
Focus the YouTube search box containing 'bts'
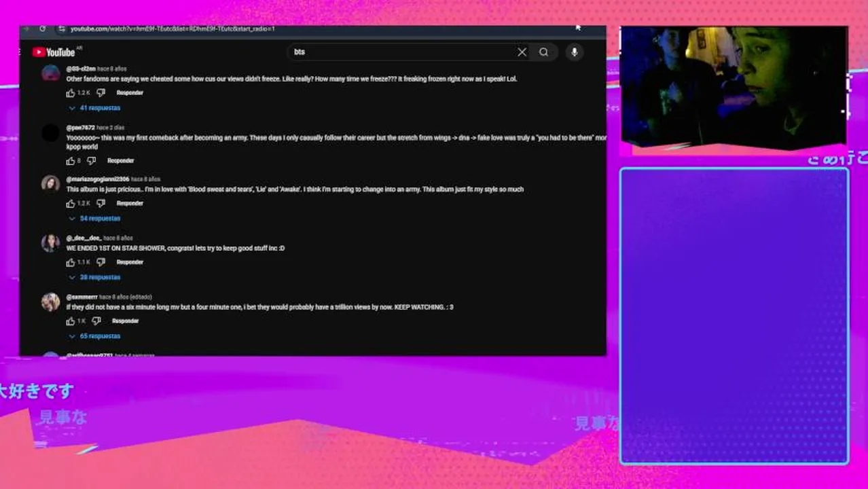[x=401, y=52]
